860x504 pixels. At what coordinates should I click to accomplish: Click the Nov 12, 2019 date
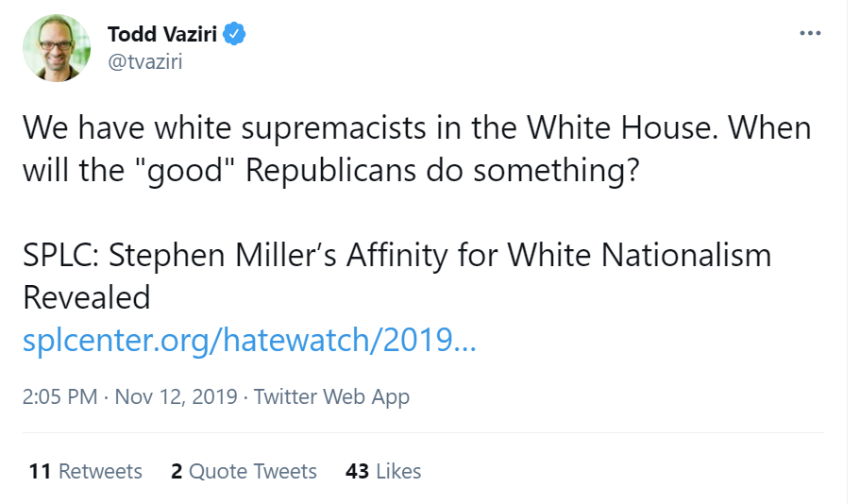(175, 396)
